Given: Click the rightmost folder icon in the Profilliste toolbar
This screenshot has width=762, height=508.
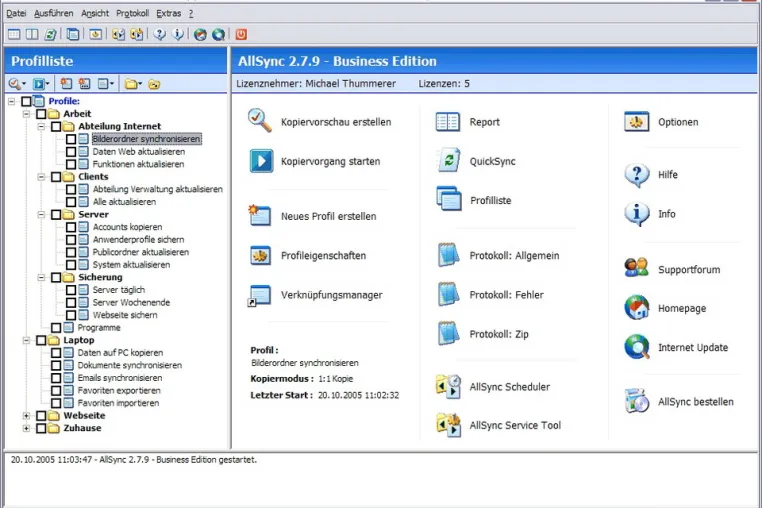Looking at the screenshot, I should 154,84.
